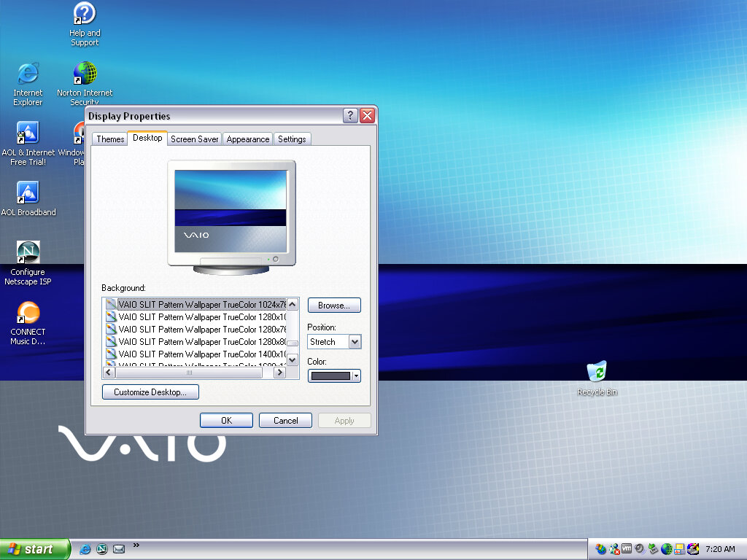This screenshot has width=747, height=560.
Task: Open the AOL & Internet Free Trial icon
Action: click(x=28, y=131)
